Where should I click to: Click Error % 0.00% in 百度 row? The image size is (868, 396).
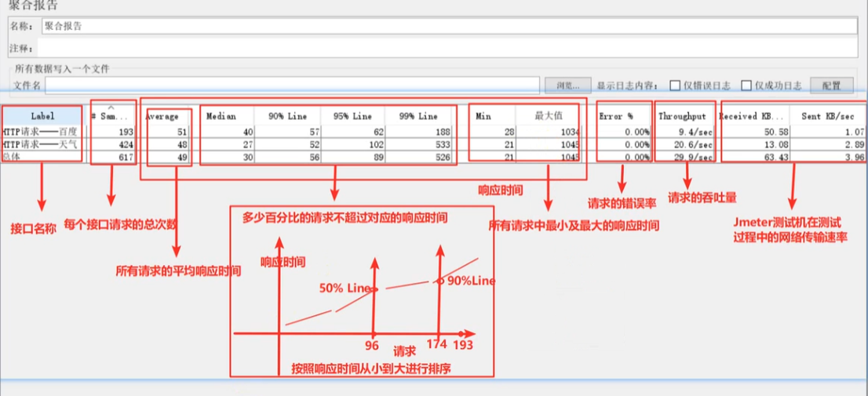pyautogui.click(x=637, y=133)
